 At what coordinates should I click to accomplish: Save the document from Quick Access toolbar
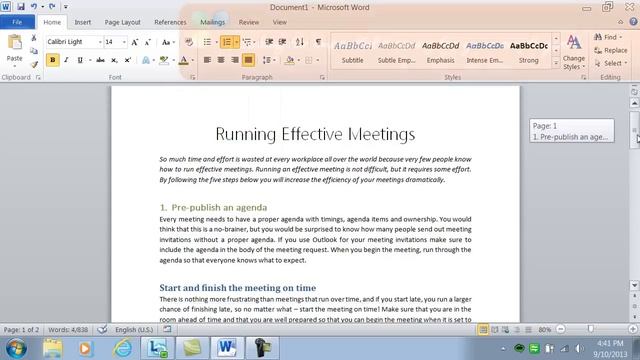pos(20,7)
